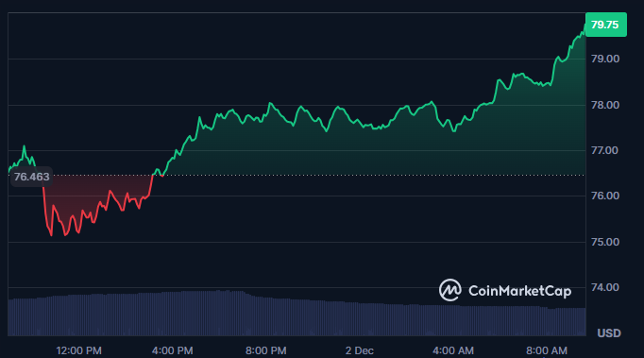Screen dimensions: 644x358
Task: Click the 75.00 price axis label
Action: pos(605,242)
